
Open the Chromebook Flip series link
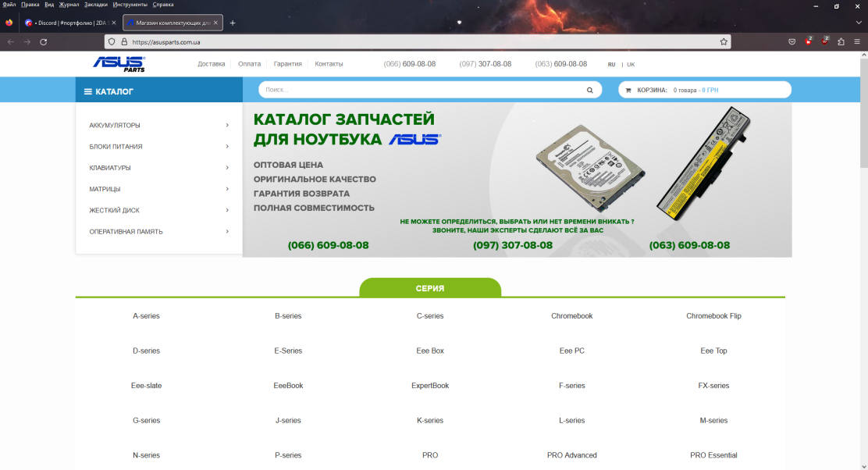(x=713, y=316)
